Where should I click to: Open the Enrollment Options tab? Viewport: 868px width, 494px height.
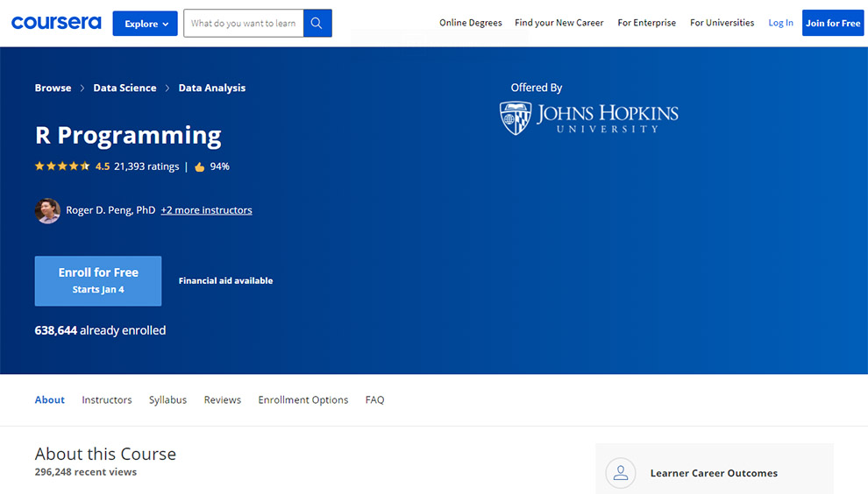[303, 400]
